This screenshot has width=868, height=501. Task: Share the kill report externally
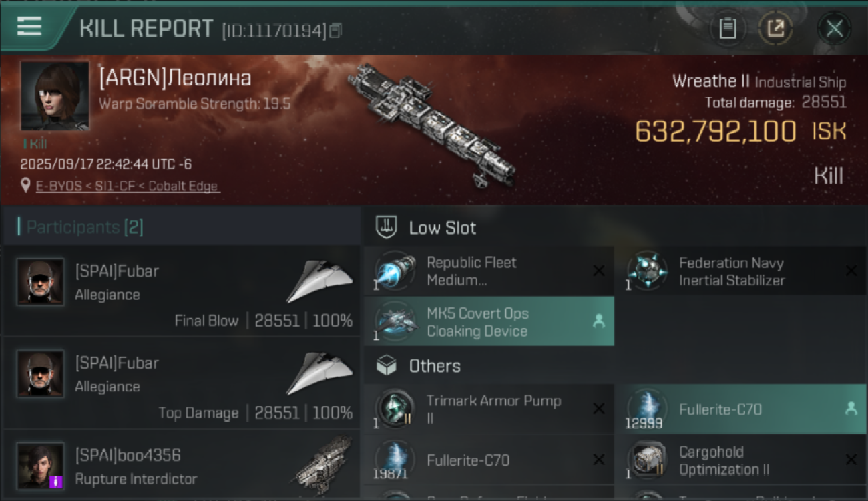tap(775, 29)
